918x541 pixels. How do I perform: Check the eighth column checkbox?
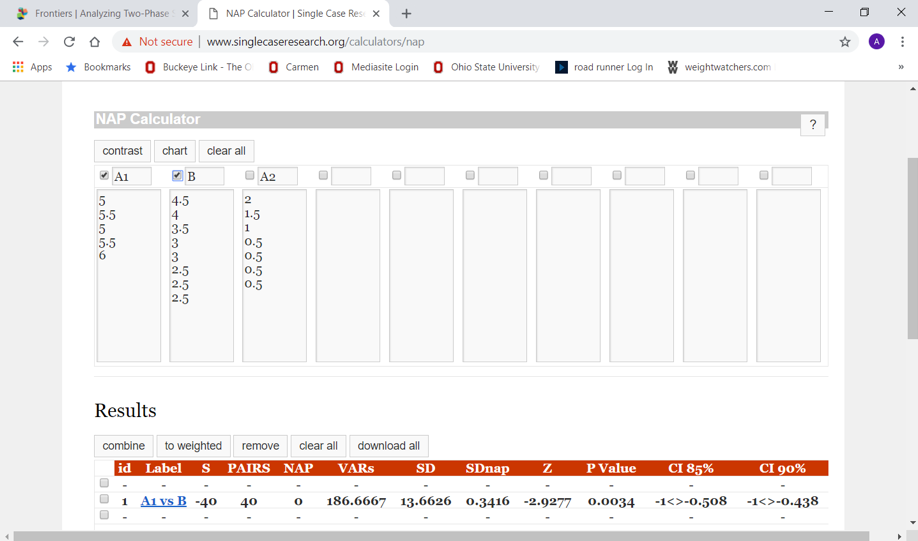(x=616, y=175)
